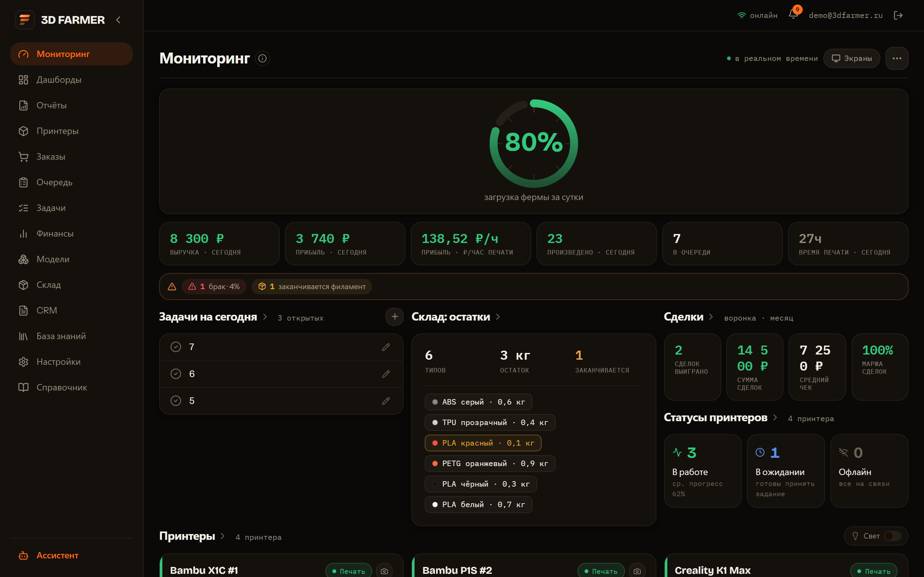924x577 pixels.
Task: Open the three-dots more options button
Action: pyautogui.click(x=896, y=58)
